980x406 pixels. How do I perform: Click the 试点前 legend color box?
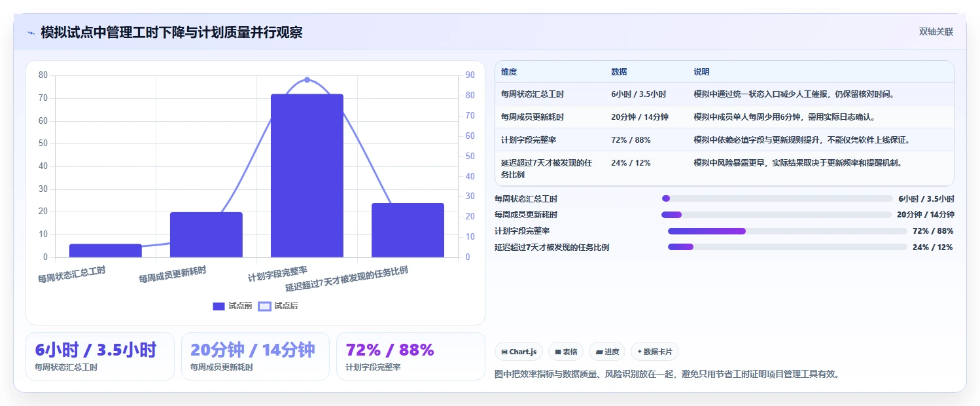219,306
